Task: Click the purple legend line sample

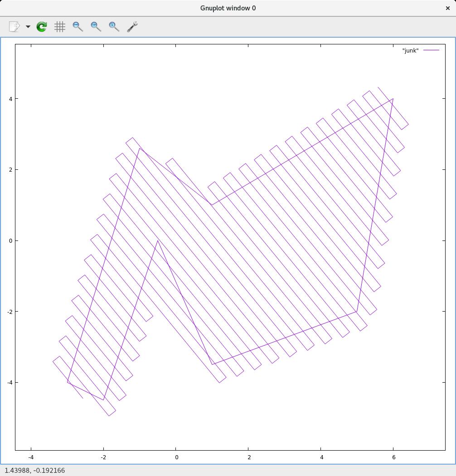Action: tap(432, 50)
